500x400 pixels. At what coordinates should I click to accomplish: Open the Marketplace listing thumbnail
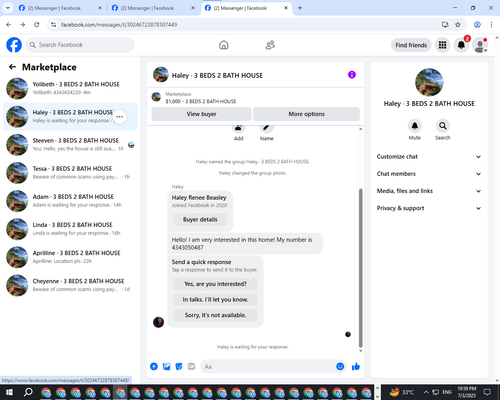click(156, 97)
